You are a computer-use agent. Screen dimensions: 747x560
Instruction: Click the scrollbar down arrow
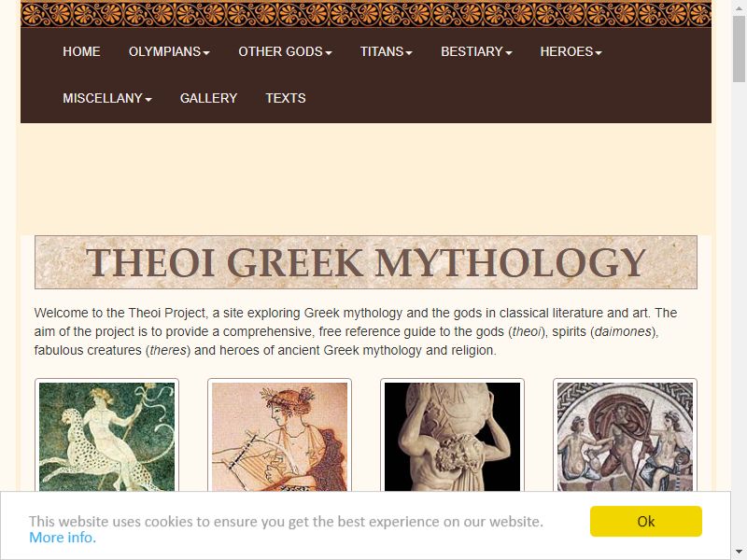click(x=739, y=553)
